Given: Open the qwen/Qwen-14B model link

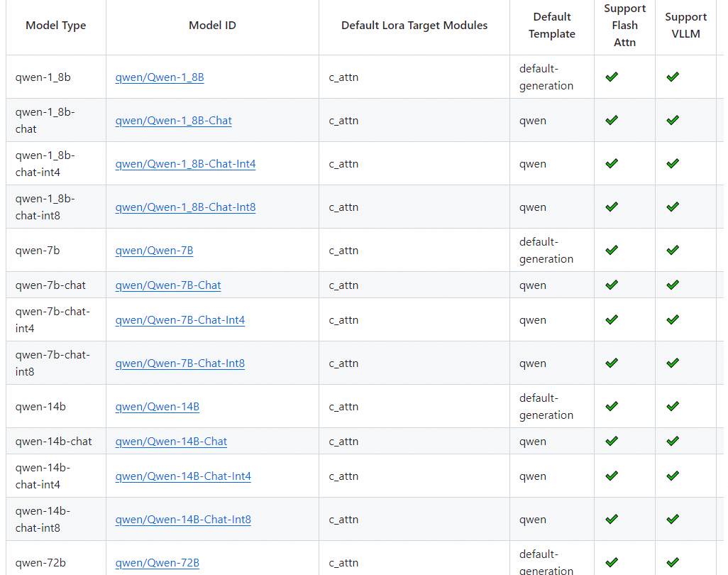Looking at the screenshot, I should click(x=158, y=407).
